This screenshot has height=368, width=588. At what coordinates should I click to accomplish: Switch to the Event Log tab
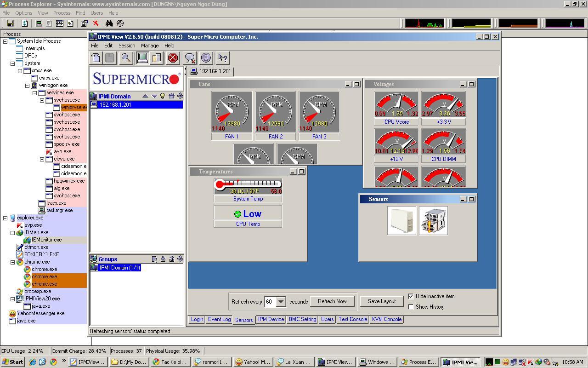click(x=219, y=319)
